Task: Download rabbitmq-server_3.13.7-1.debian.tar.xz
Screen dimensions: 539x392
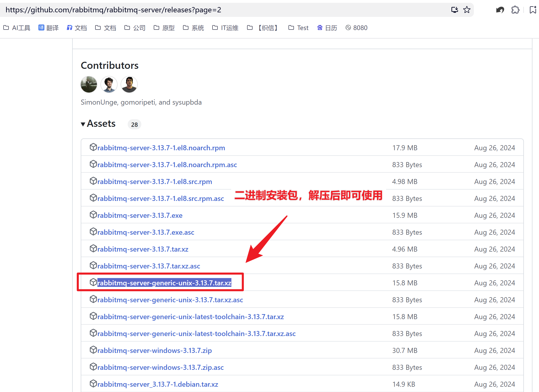Action: click(158, 384)
